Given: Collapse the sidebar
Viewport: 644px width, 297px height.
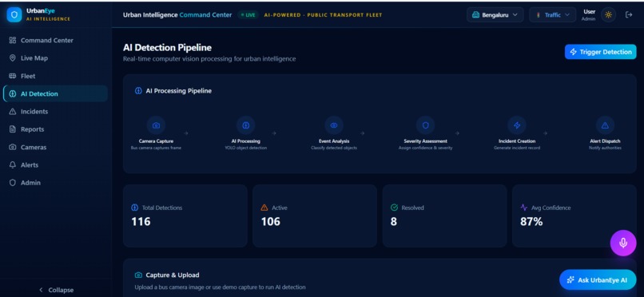Looking at the screenshot, I should coord(56,290).
